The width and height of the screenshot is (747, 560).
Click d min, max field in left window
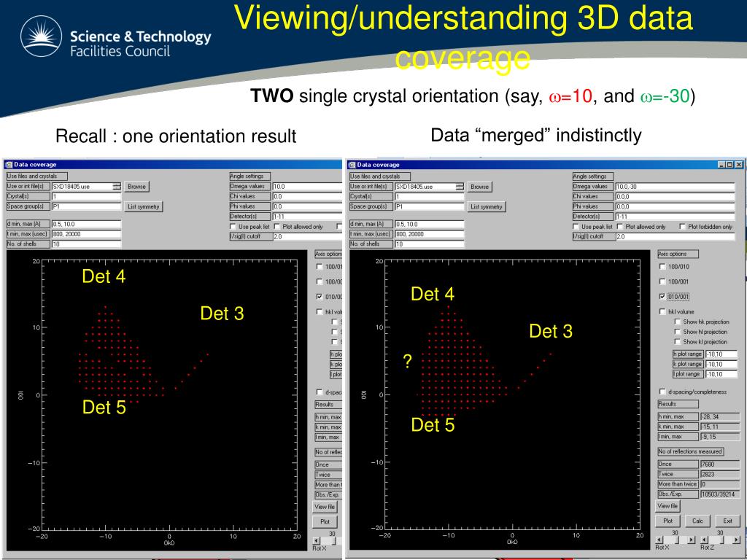click(86, 224)
